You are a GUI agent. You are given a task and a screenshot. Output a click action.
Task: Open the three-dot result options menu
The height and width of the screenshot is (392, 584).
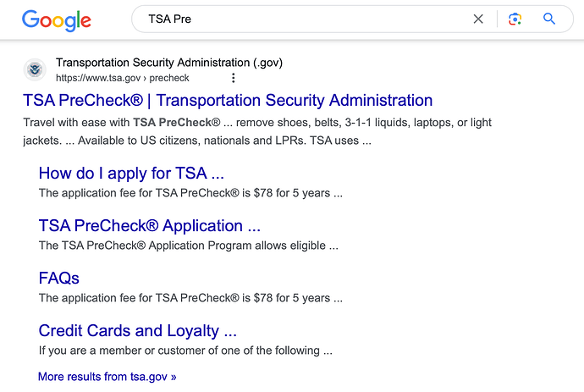(x=234, y=78)
